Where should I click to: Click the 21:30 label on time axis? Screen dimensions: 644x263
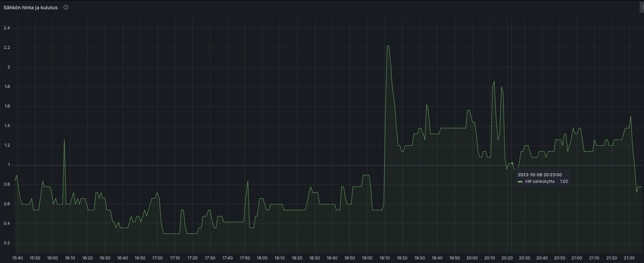pos(629,258)
